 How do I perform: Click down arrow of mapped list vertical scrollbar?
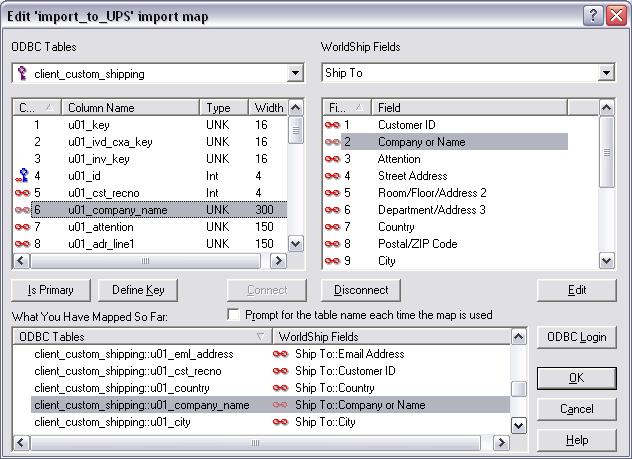point(518,426)
